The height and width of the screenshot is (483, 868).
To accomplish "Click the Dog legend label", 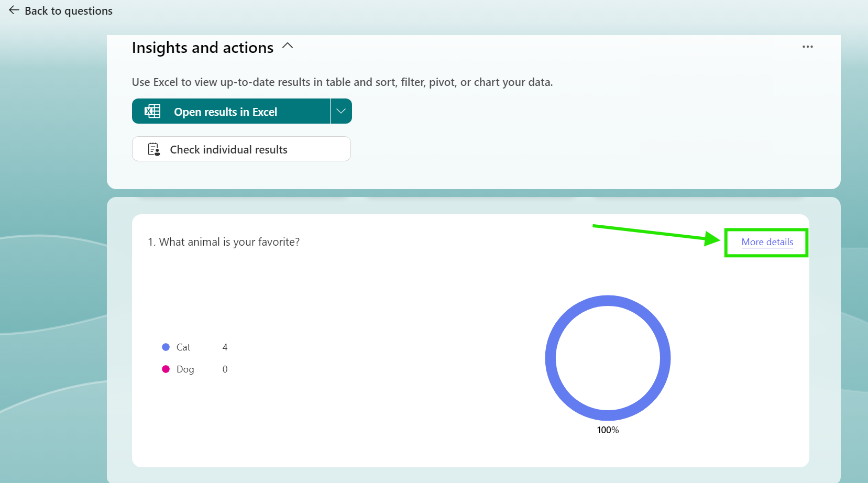I will [x=185, y=369].
